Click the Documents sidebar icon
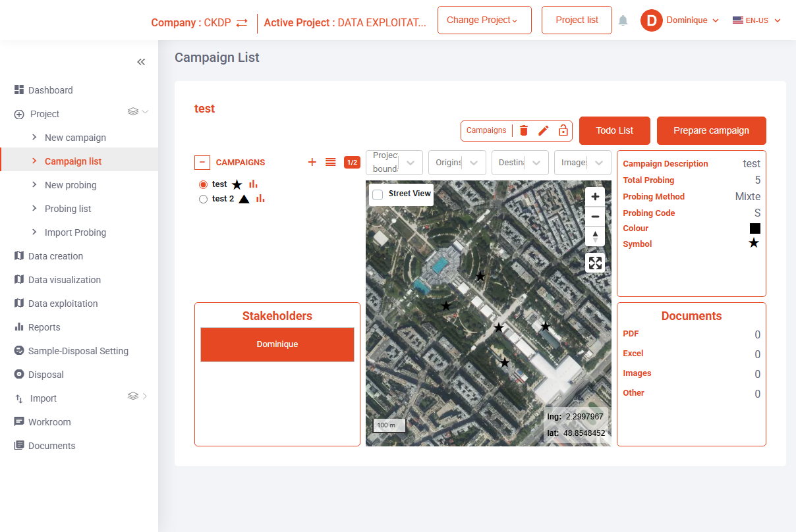The width and height of the screenshot is (796, 532). coord(19,445)
